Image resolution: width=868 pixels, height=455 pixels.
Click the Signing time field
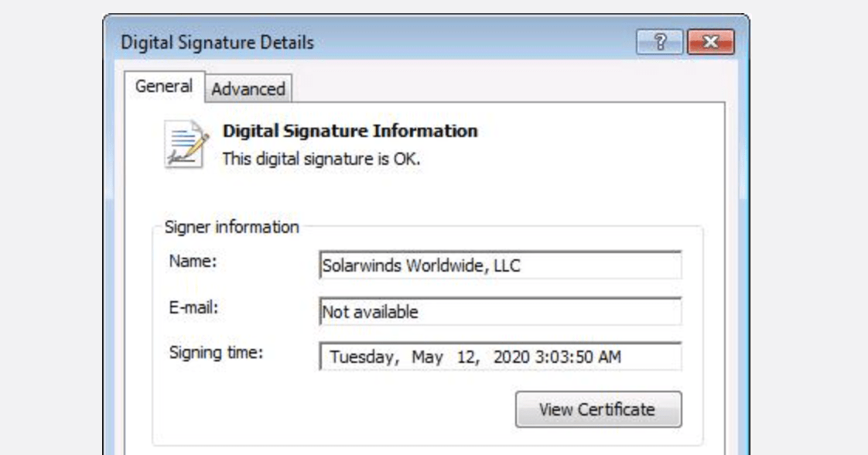501,357
